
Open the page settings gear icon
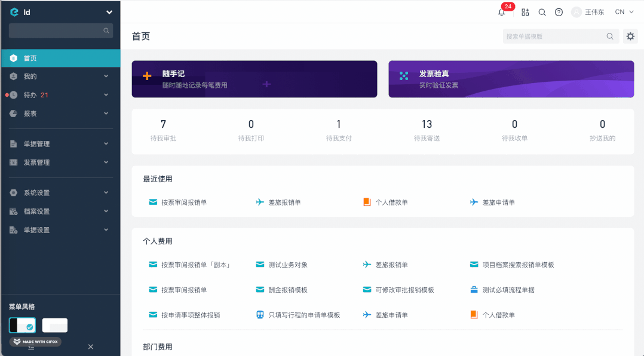click(630, 36)
